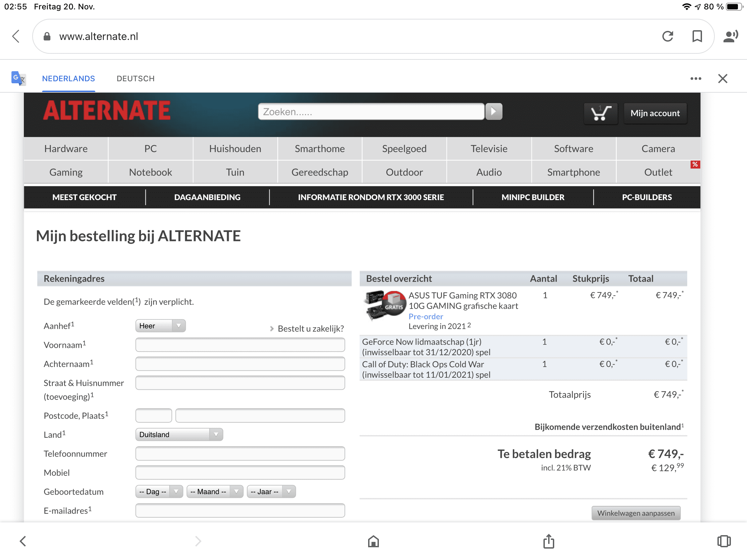This screenshot has width=747, height=560.
Task: Focus the Achternaam input field
Action: 240,364
